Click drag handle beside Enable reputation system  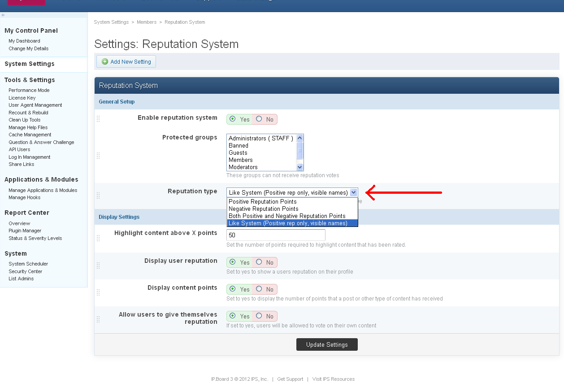pyautogui.click(x=98, y=119)
